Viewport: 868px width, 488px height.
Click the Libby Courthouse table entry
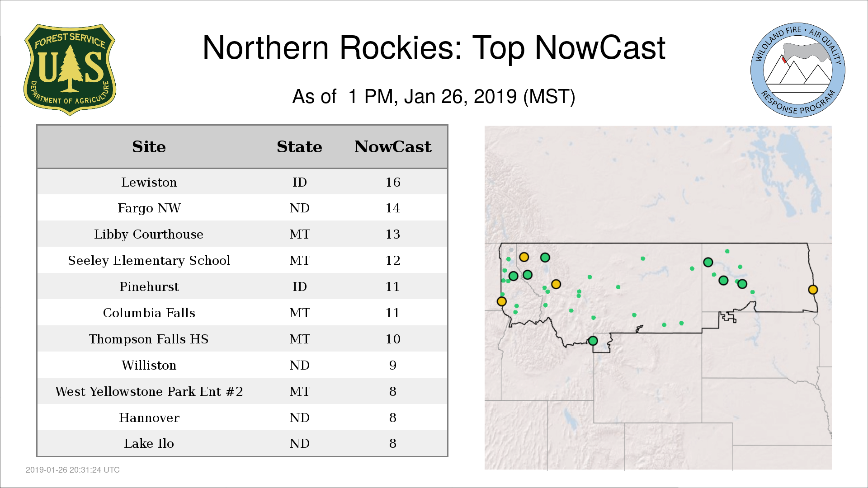[x=149, y=235]
